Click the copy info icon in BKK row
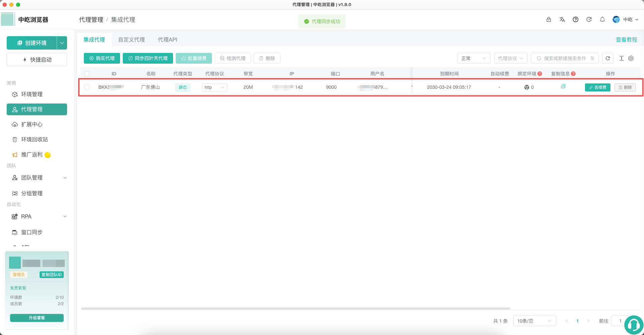644x335 pixels. tap(563, 87)
